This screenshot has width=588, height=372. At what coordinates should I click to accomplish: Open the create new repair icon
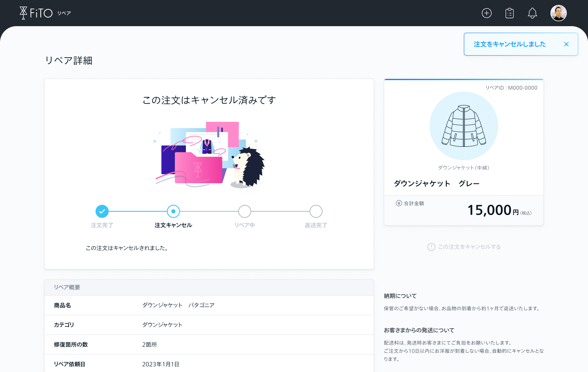tap(487, 13)
